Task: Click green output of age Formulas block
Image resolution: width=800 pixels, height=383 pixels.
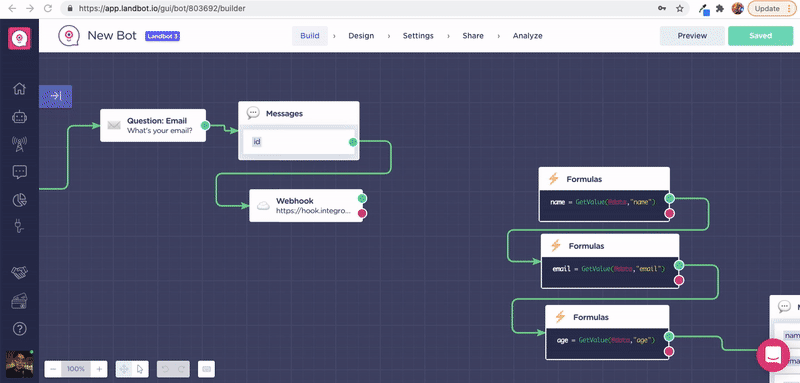Action: tap(669, 337)
